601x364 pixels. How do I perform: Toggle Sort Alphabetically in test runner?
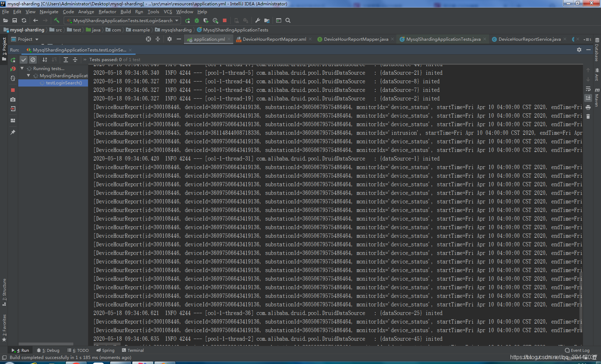pyautogui.click(x=45, y=60)
